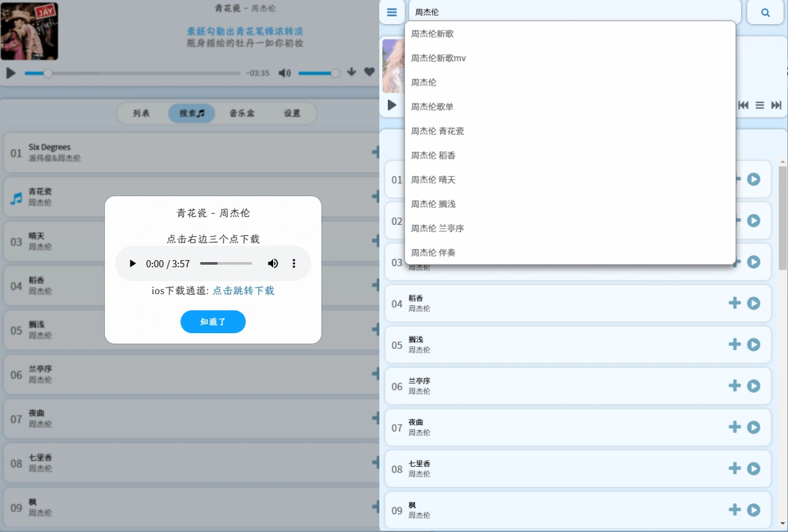Click the magnifier search button
788x532 pixels.
coord(765,12)
